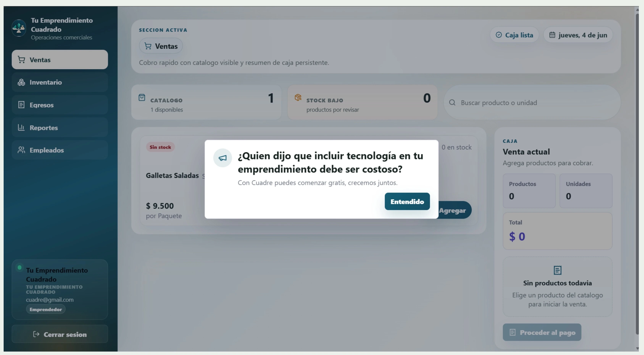Click the Stock bajo package icon
This screenshot has width=644, height=355.
298,98
